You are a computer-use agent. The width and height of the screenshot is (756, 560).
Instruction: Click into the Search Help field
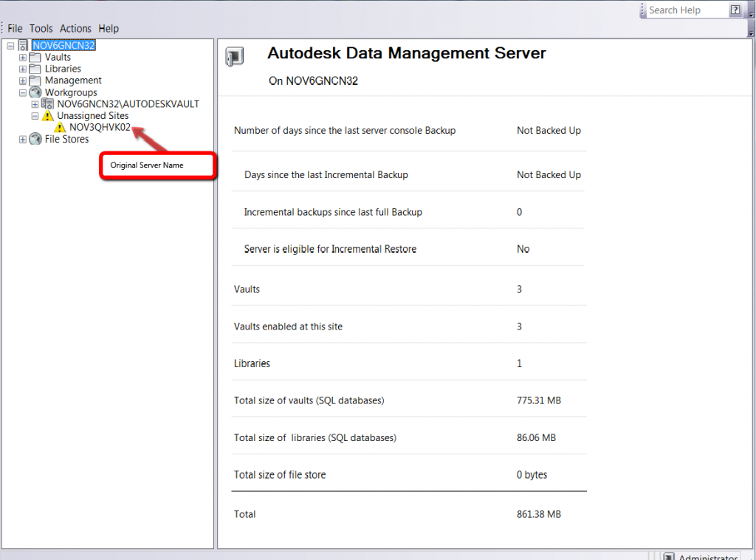pos(684,10)
